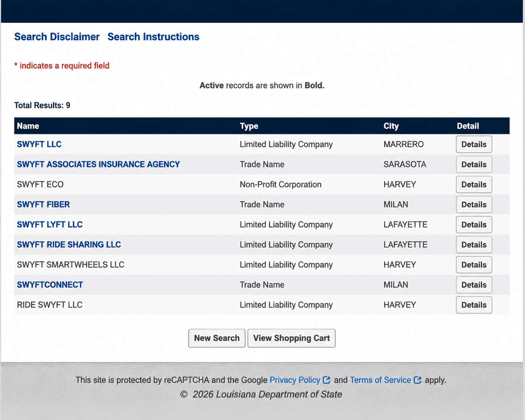Click the Detail column header
This screenshot has height=420, width=525.
pos(468,126)
